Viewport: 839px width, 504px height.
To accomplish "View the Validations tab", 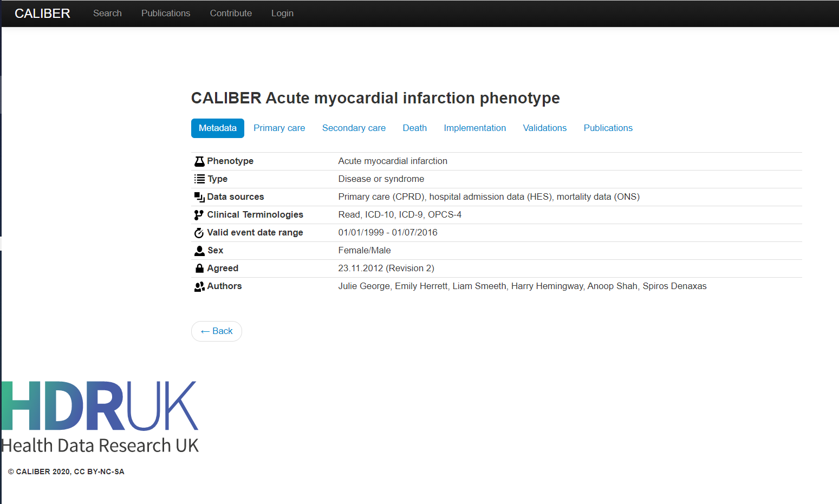I will click(544, 128).
